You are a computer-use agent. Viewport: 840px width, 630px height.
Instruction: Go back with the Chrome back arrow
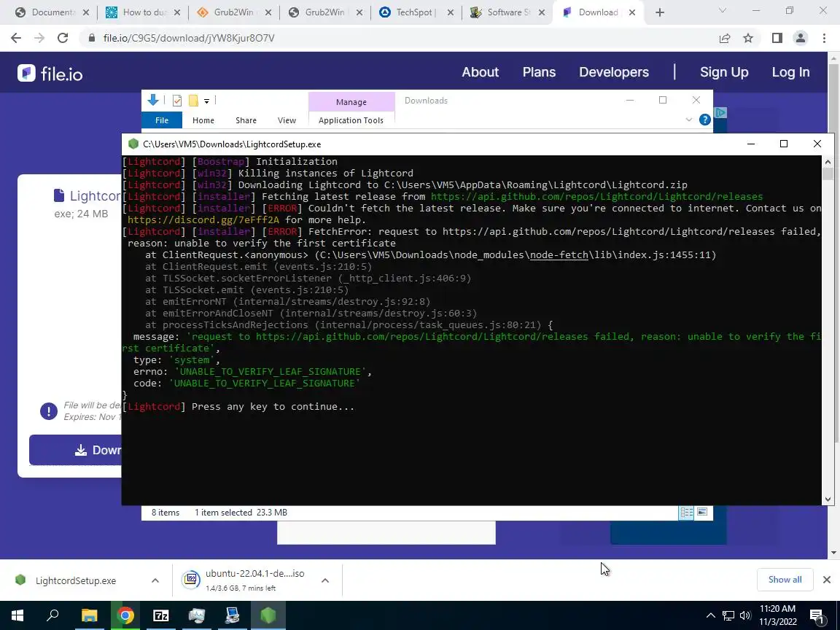coord(16,38)
